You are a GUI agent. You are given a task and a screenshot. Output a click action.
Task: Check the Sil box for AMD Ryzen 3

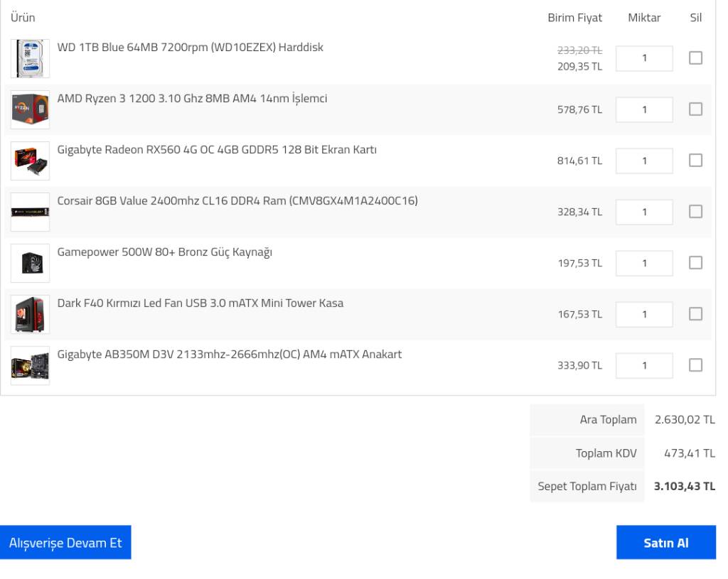point(695,109)
